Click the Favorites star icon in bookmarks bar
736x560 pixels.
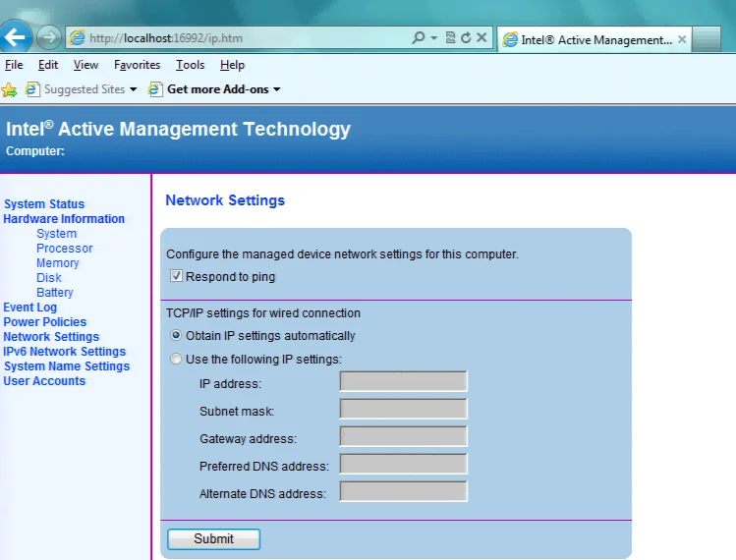pyautogui.click(x=9, y=89)
